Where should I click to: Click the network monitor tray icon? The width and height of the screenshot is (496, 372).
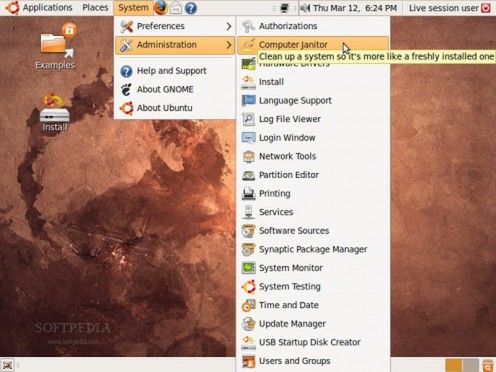tap(284, 8)
